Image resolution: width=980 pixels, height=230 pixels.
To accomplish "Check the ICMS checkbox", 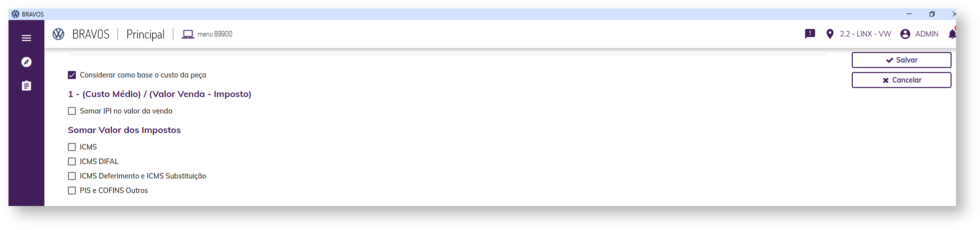I will click(x=72, y=147).
